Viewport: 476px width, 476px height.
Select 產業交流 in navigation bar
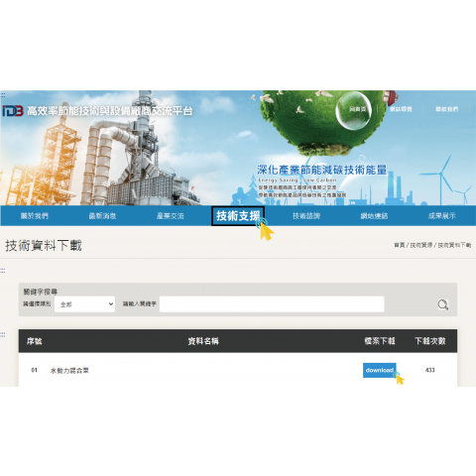171,216
